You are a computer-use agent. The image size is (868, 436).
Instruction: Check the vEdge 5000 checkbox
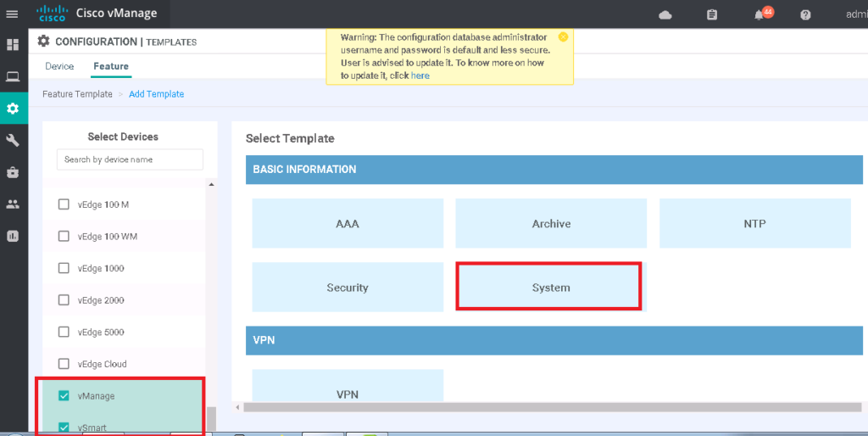64,332
